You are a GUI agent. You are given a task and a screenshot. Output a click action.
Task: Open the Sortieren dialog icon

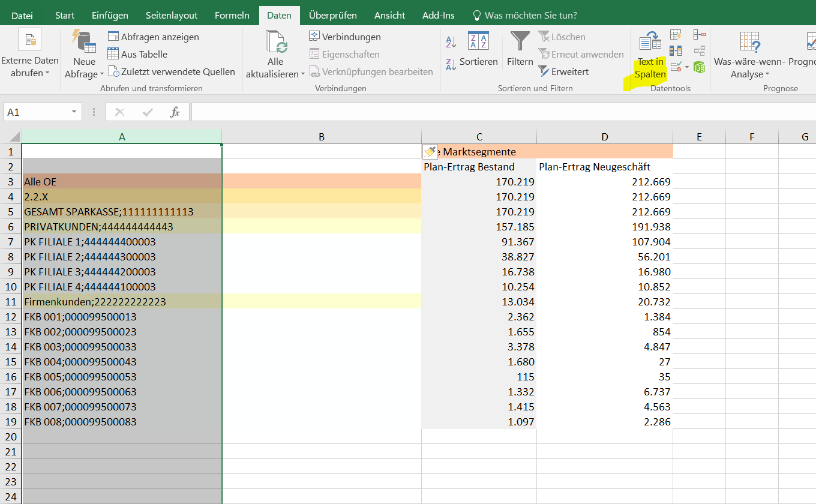point(478,41)
